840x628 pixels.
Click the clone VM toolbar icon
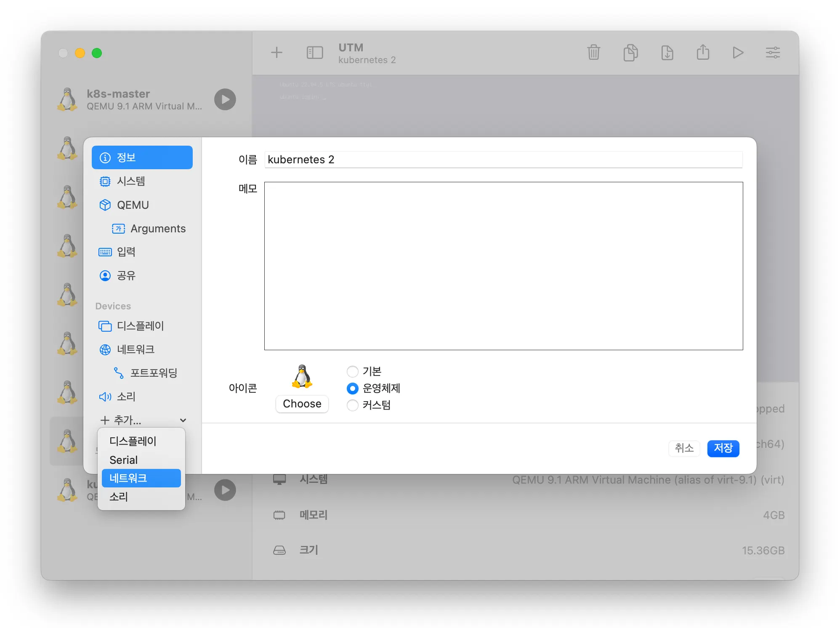(630, 53)
